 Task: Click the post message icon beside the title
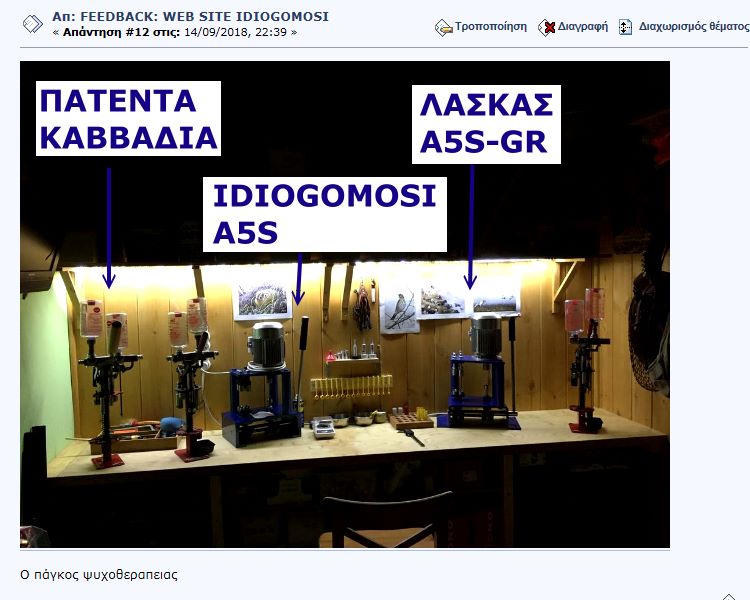(33, 24)
